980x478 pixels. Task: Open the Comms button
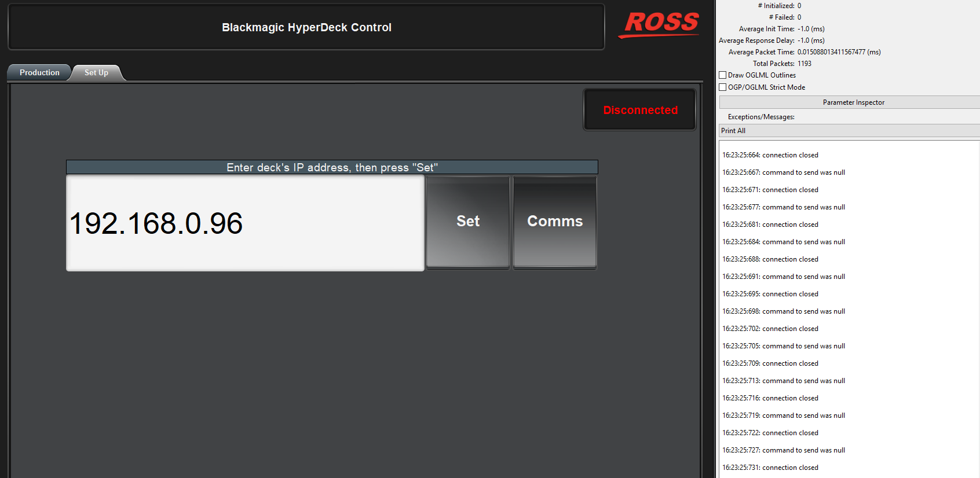pos(555,222)
